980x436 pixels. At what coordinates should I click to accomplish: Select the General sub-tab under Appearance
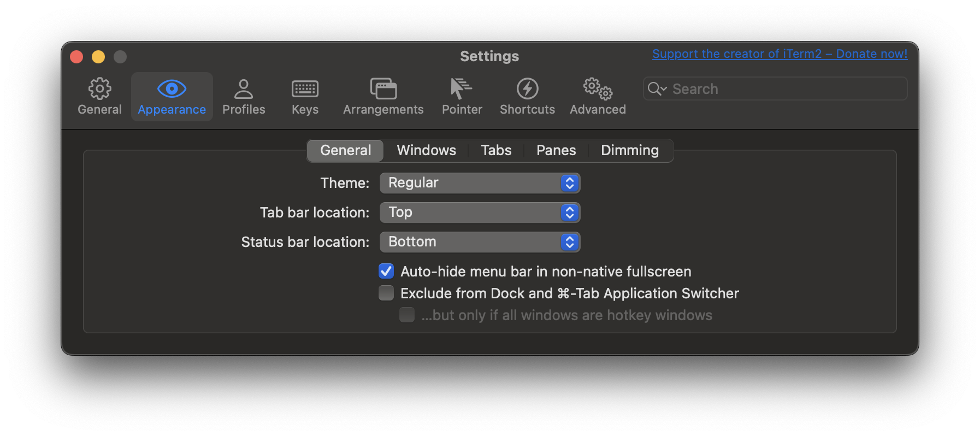coord(345,150)
